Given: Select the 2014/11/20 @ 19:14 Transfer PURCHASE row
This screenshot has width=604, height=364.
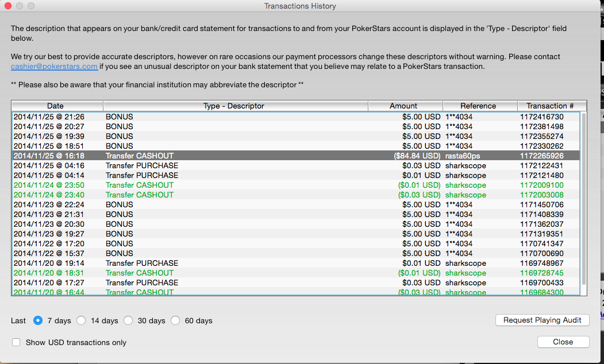Looking at the screenshot, I should pos(296,263).
